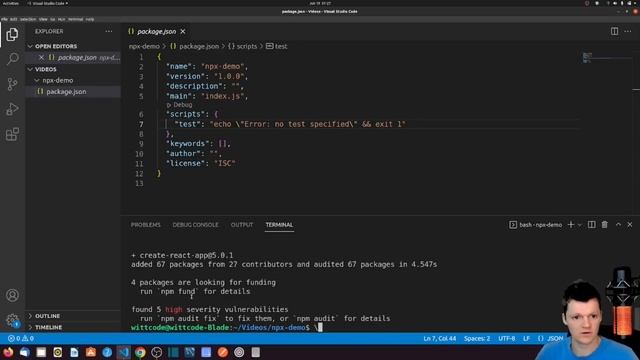Add a new terminal with plus icon

click(x=571, y=224)
